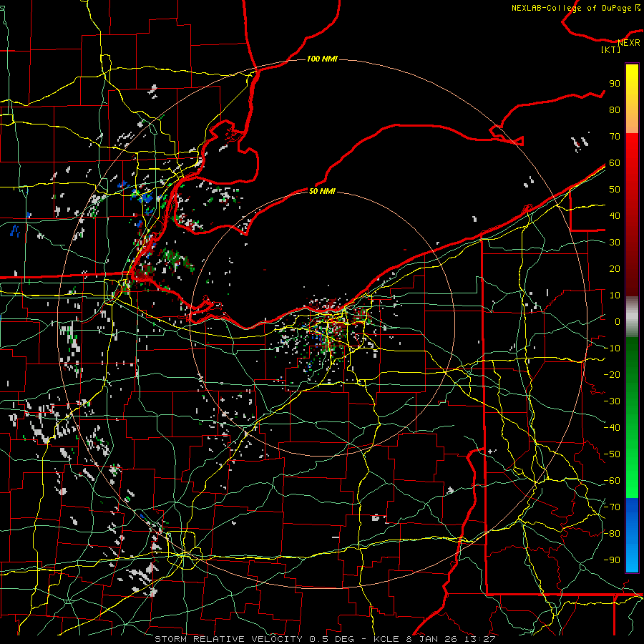Click the yellow top segment of the velocity color bar
Viewport: 644px width, 644px height.
coord(632,99)
